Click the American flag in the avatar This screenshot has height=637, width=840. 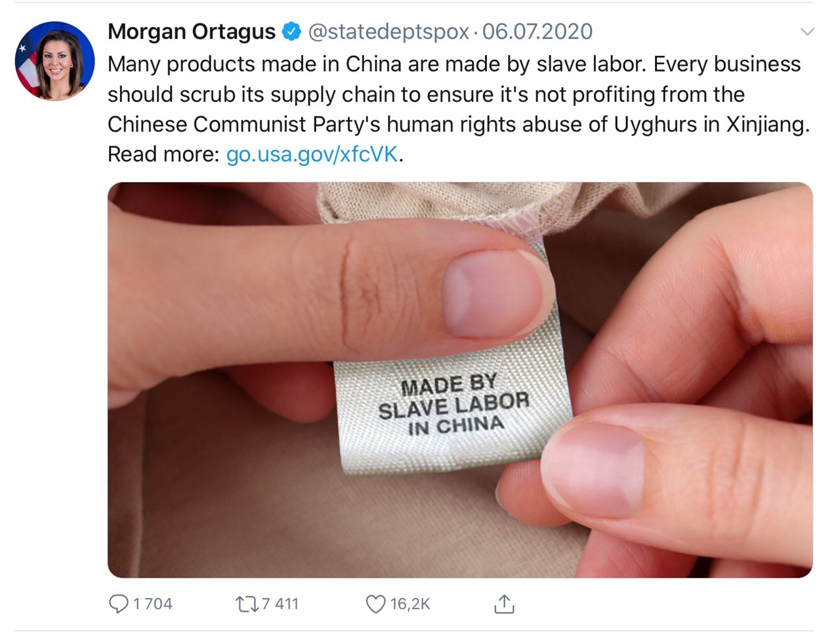click(x=26, y=66)
